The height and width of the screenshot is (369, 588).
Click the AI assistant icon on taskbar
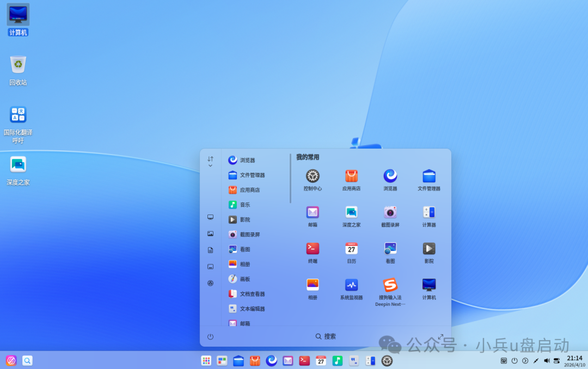(x=11, y=361)
